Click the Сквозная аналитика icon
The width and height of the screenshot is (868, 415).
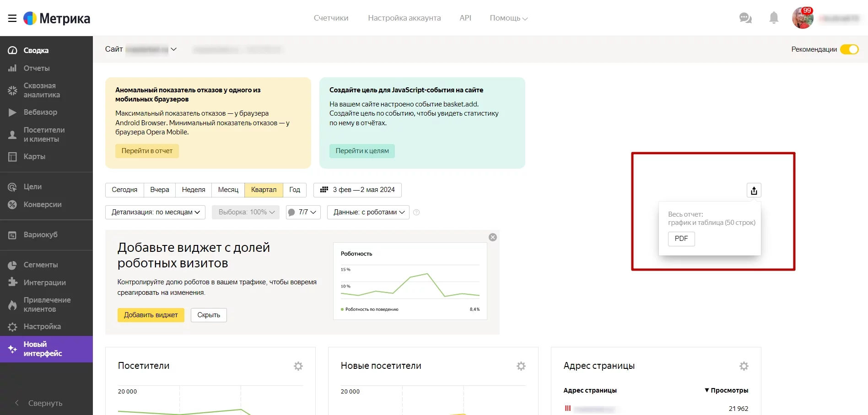pos(12,90)
